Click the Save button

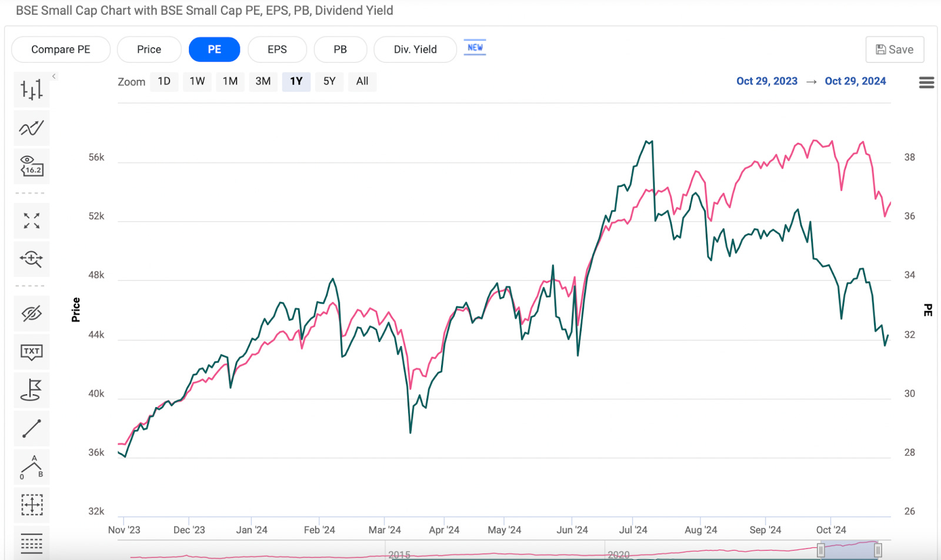tap(895, 49)
